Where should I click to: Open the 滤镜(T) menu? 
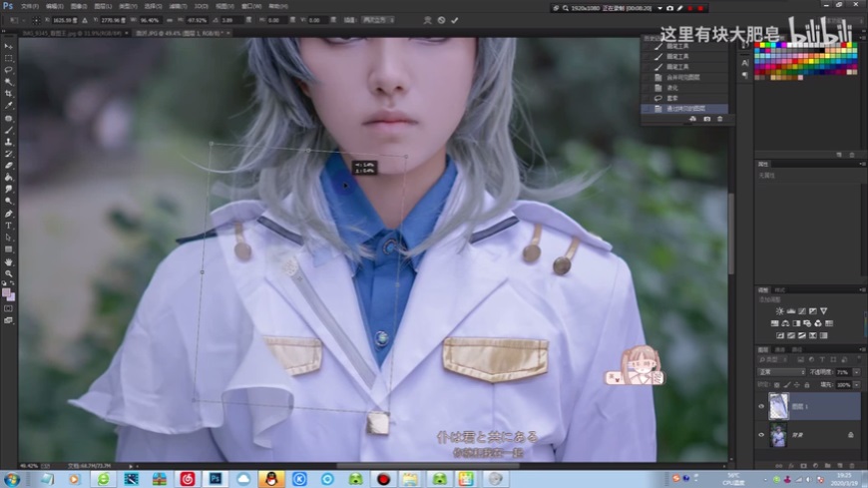pyautogui.click(x=178, y=6)
